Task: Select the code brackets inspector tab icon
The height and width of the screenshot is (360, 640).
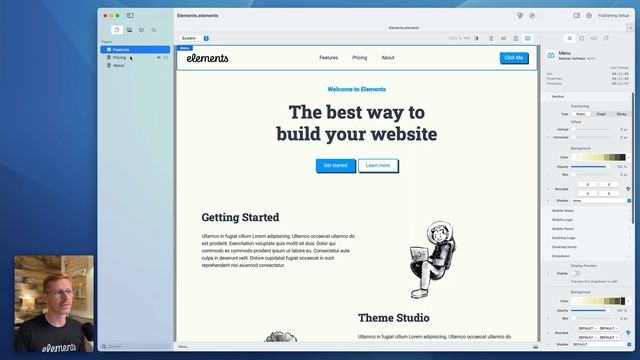Action: coord(594,38)
